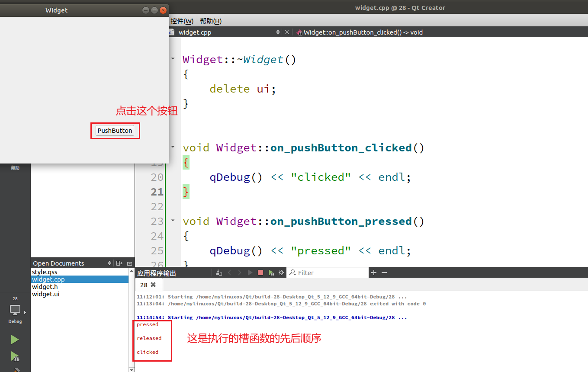Viewport: 588px width, 372px height.
Task: Click "clicked" line in application output
Action: click(148, 352)
